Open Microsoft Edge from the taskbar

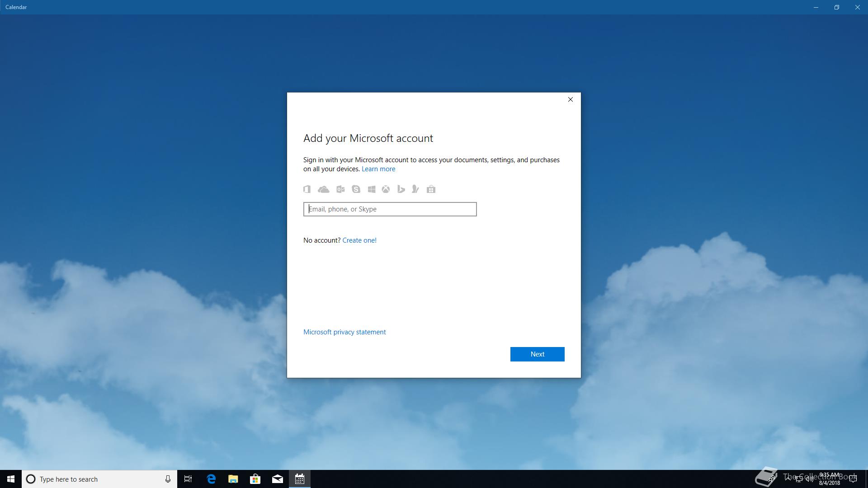point(211,479)
